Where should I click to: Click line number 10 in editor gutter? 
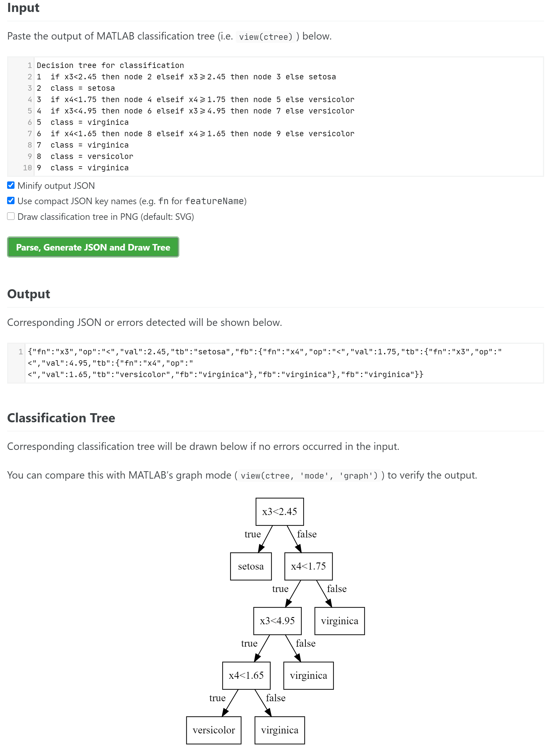click(28, 168)
